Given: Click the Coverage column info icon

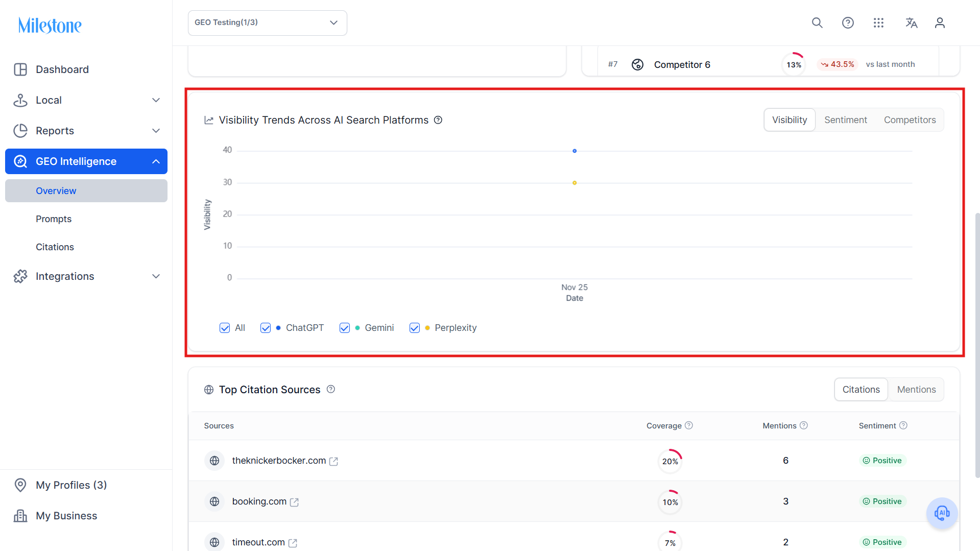Looking at the screenshot, I should coord(689,425).
